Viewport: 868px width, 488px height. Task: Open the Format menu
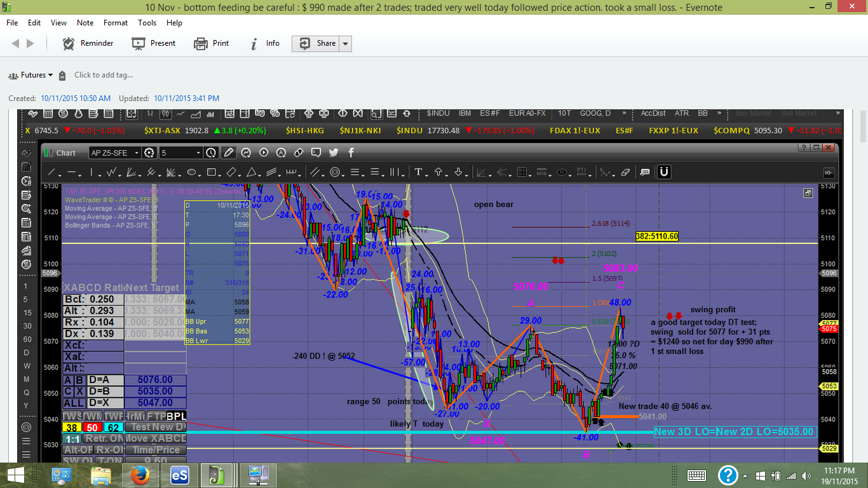(x=116, y=22)
